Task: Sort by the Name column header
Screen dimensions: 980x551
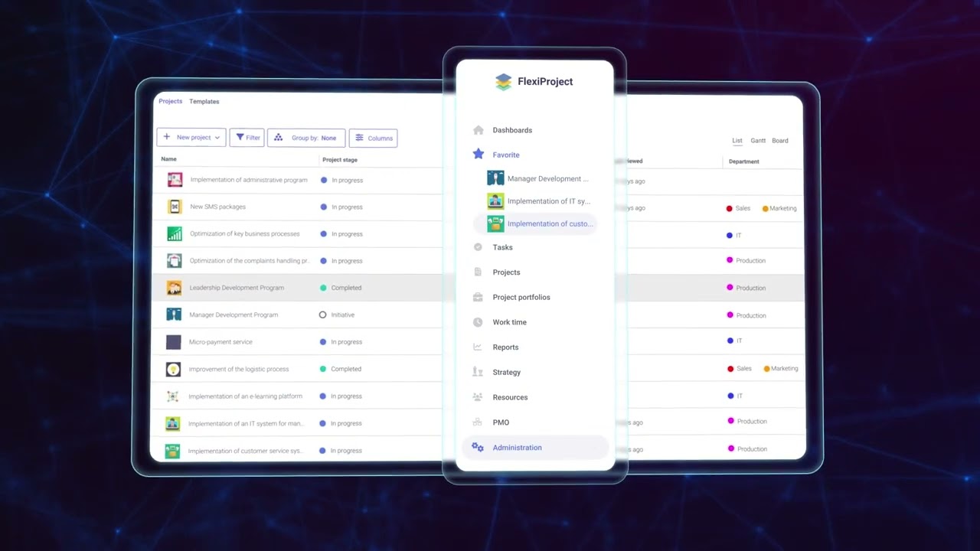Action: [169, 159]
